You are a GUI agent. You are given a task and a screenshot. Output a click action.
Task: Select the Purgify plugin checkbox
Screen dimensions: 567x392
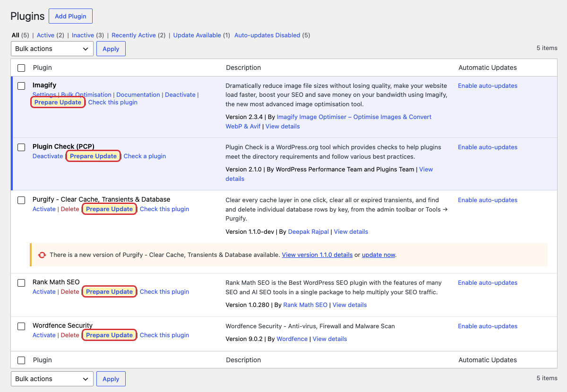pyautogui.click(x=21, y=200)
